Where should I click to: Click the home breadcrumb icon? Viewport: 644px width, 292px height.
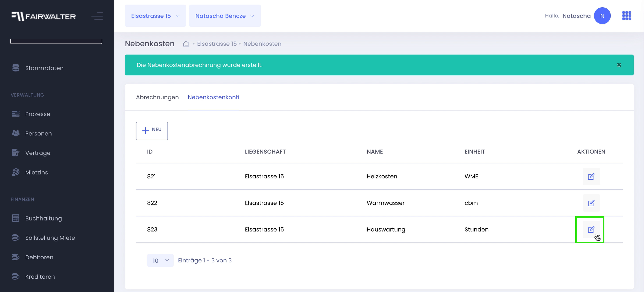186,44
